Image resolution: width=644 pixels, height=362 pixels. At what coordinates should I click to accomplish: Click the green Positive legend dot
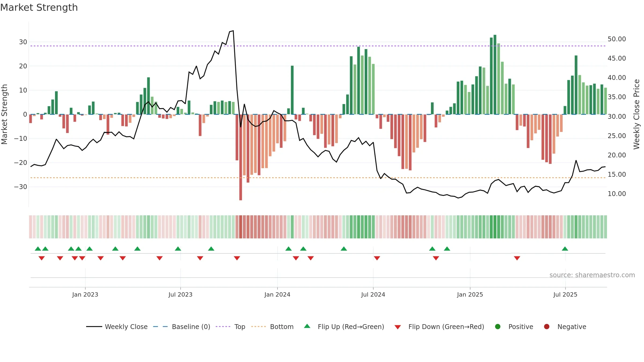(x=498, y=327)
